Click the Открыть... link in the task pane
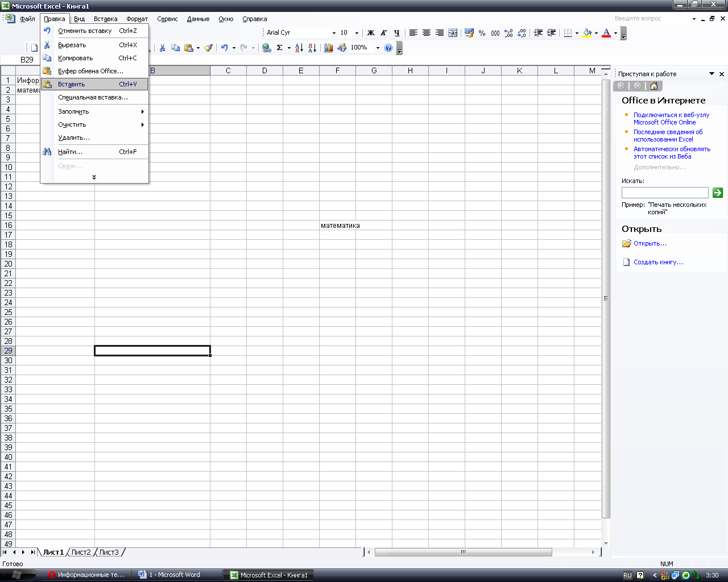 click(650, 243)
